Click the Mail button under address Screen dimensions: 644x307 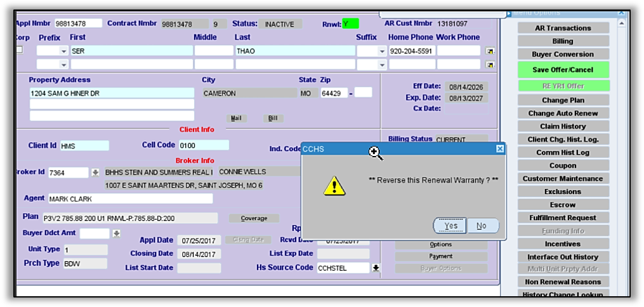click(236, 118)
